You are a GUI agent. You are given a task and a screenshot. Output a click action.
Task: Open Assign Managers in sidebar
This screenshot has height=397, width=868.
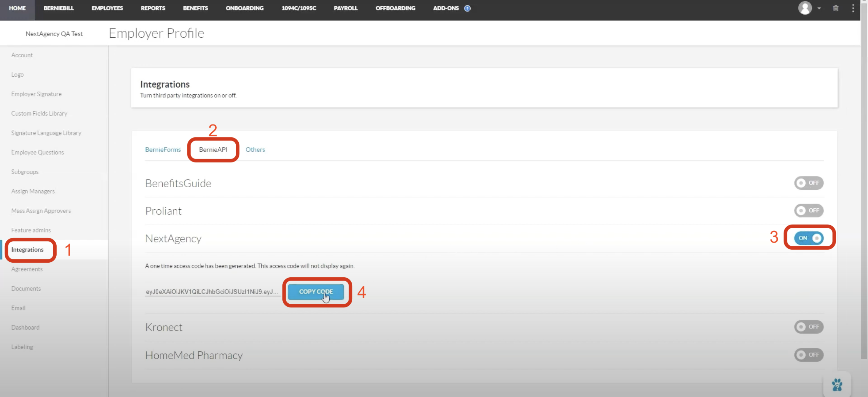[x=33, y=191]
